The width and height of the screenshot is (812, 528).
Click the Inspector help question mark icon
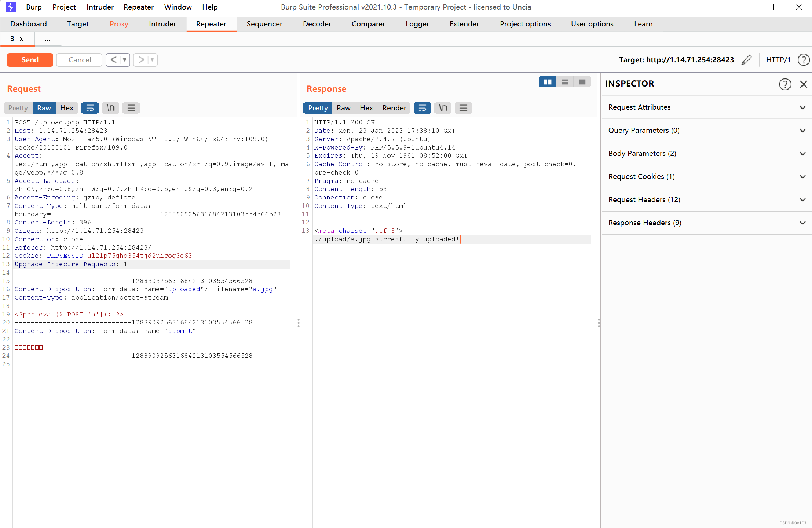pos(785,84)
